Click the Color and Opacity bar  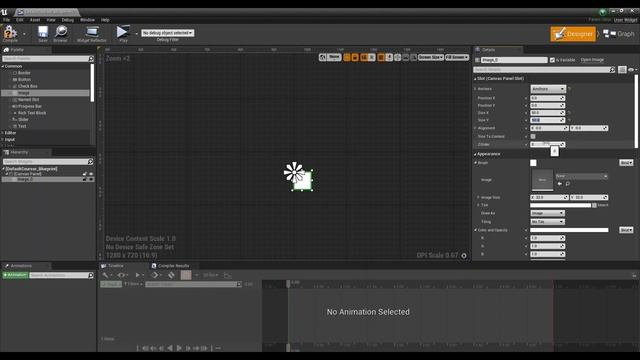click(569, 230)
